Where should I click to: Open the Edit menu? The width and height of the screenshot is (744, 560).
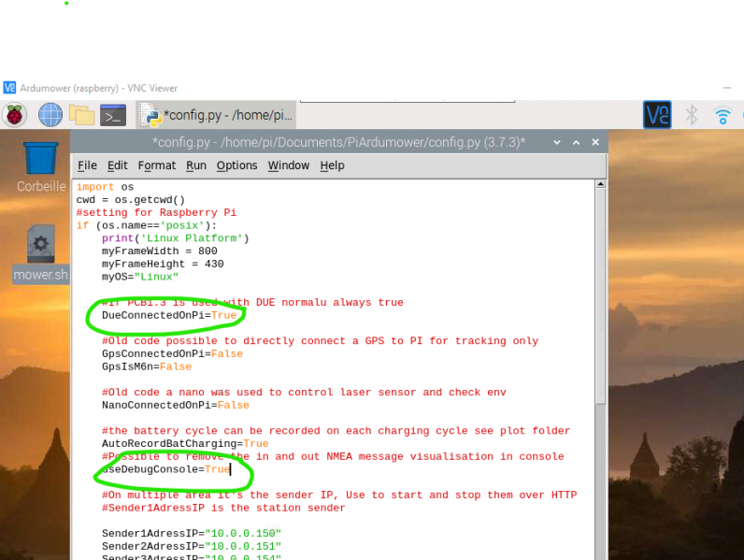pos(117,165)
